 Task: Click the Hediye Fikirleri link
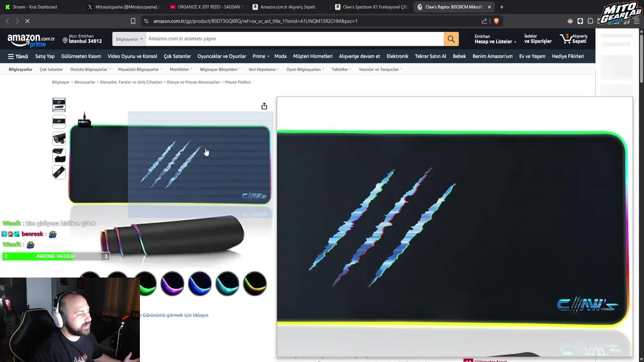tap(568, 56)
